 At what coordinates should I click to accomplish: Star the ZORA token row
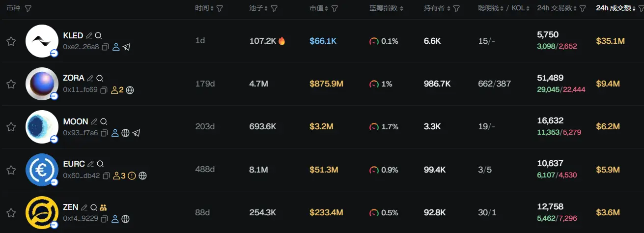(x=11, y=84)
